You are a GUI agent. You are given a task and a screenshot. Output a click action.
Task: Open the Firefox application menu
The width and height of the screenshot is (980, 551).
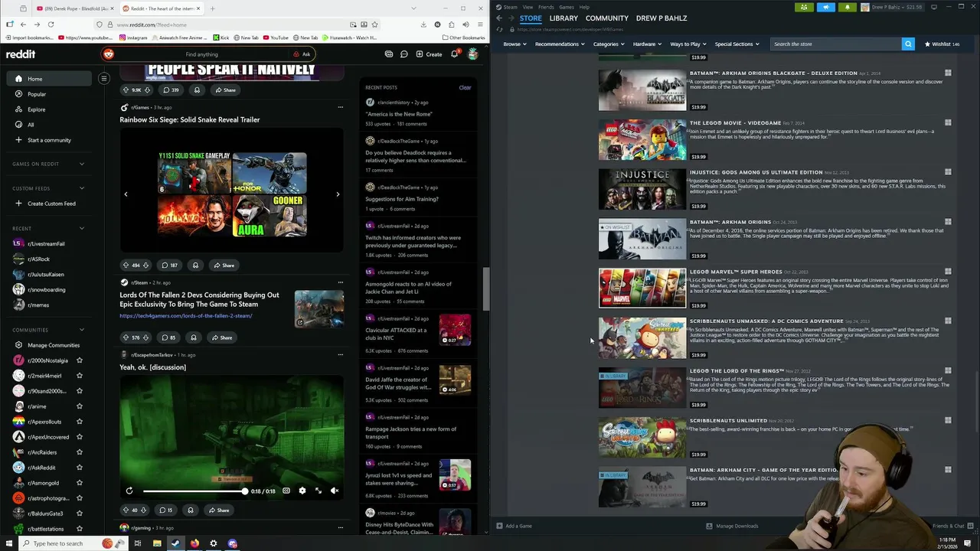479,24
